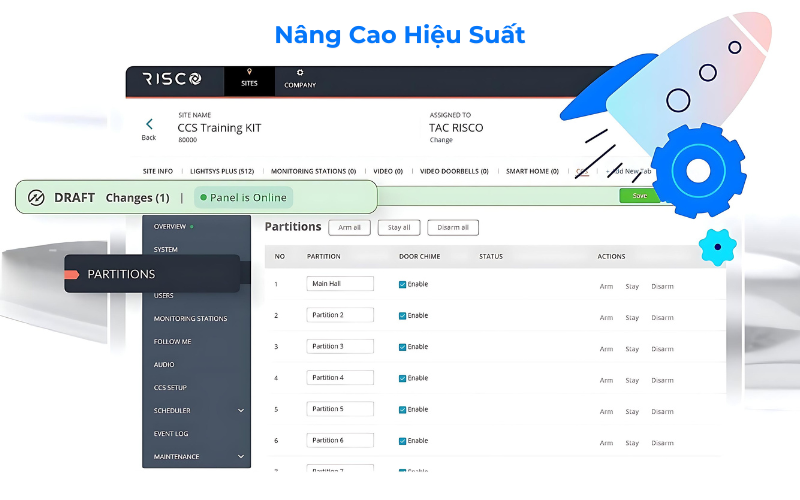
Task: Expand the Scheduler chevron in sidebar
Action: (241, 411)
